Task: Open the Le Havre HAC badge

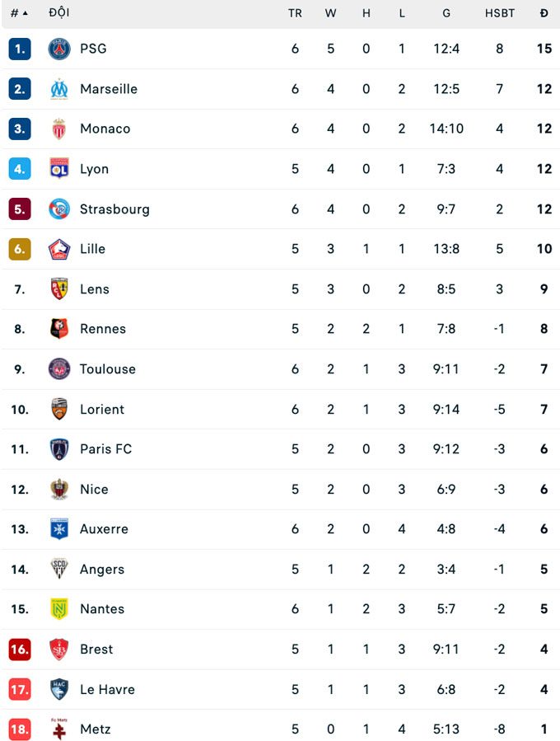Action: (59, 689)
